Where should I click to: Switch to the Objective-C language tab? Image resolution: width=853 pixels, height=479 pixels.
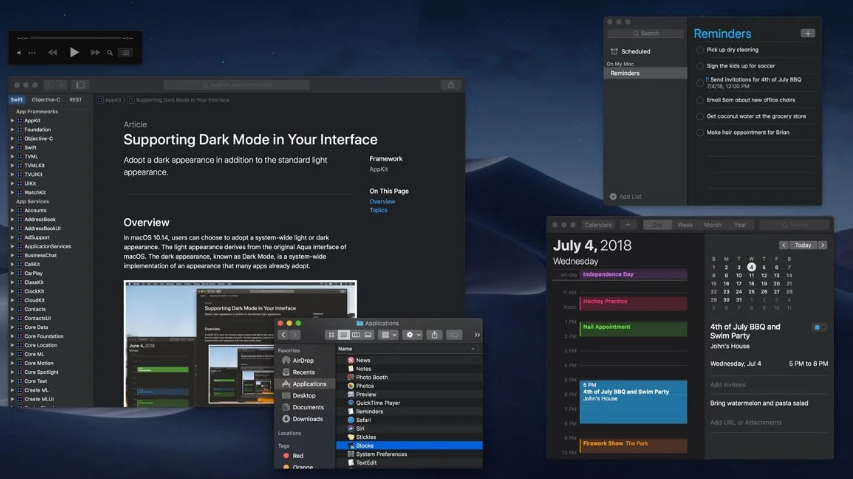pos(46,100)
